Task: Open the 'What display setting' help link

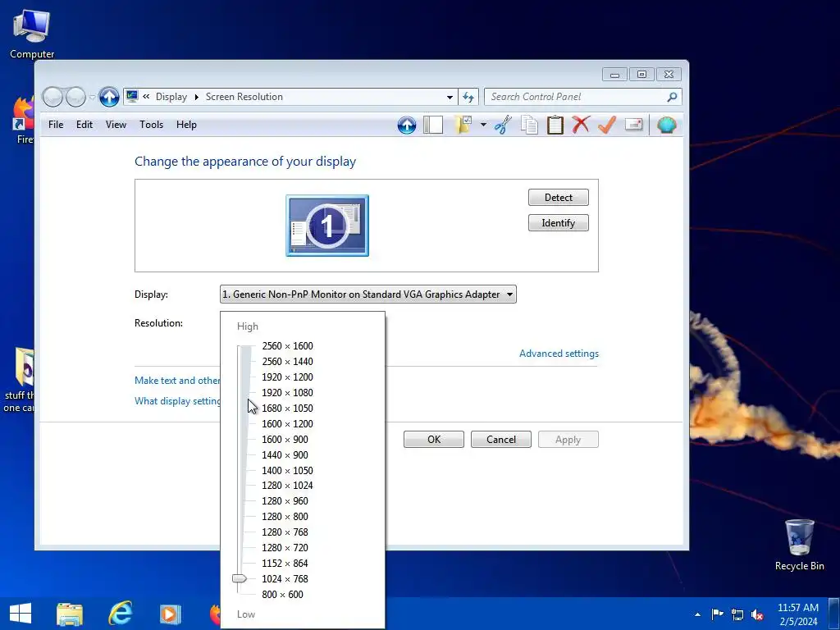Action: tap(177, 400)
